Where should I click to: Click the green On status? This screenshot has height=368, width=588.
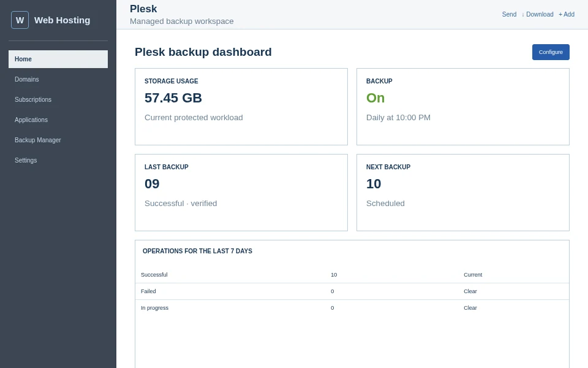click(x=375, y=98)
